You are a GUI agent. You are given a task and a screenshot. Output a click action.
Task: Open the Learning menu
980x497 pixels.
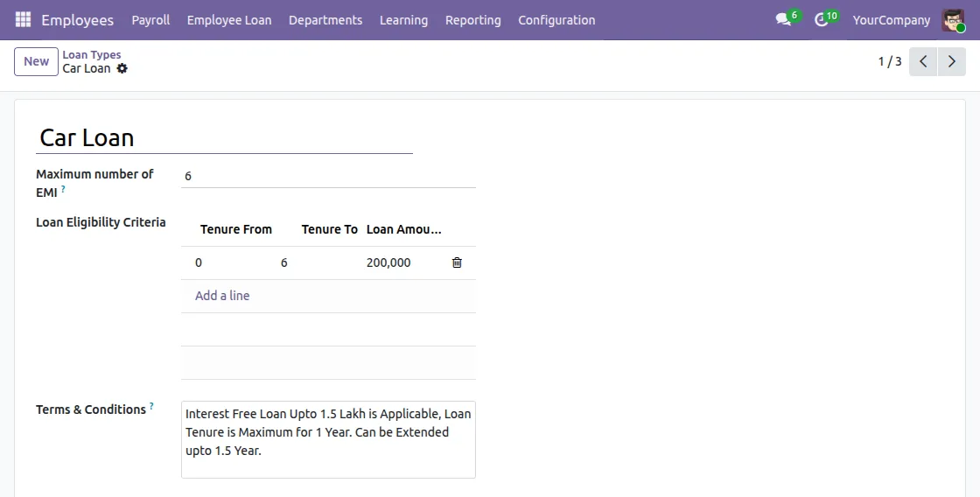pyautogui.click(x=403, y=20)
